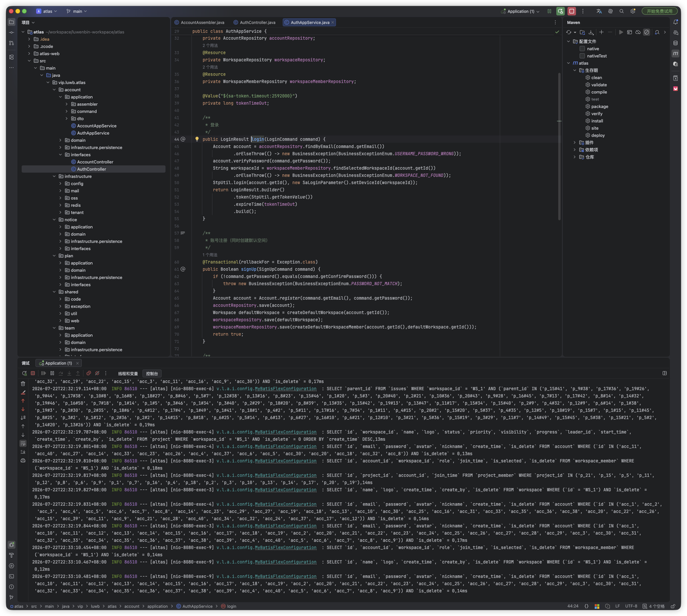Toggle soft-wrap in the console
Screen dimensions: 687x616
23,443
